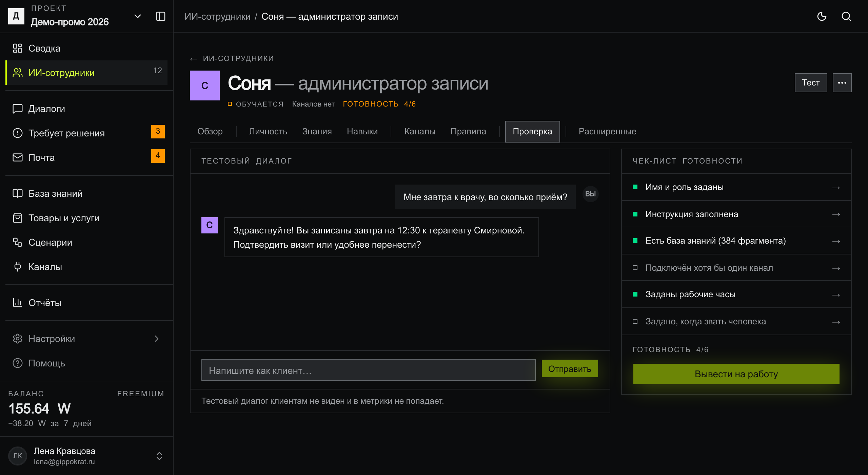
Task: Open checklist item Есть база знаний
Action: tap(736, 241)
